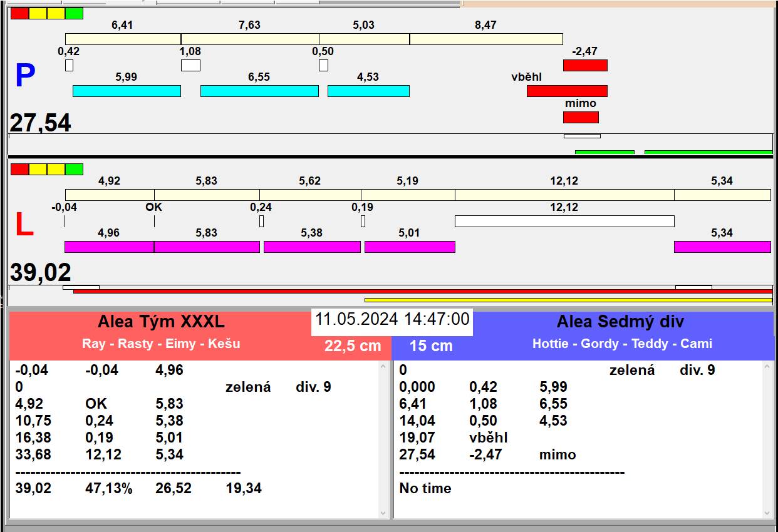Image resolution: width=778 pixels, height=532 pixels.
Task: Click the long red progress bar in lane L
Action: (x=423, y=291)
